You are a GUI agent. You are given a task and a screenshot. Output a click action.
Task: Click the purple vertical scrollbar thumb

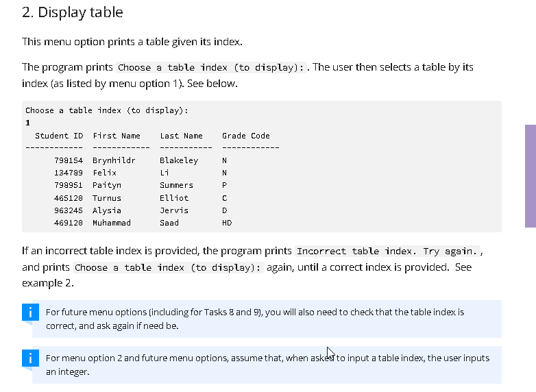[x=531, y=176]
